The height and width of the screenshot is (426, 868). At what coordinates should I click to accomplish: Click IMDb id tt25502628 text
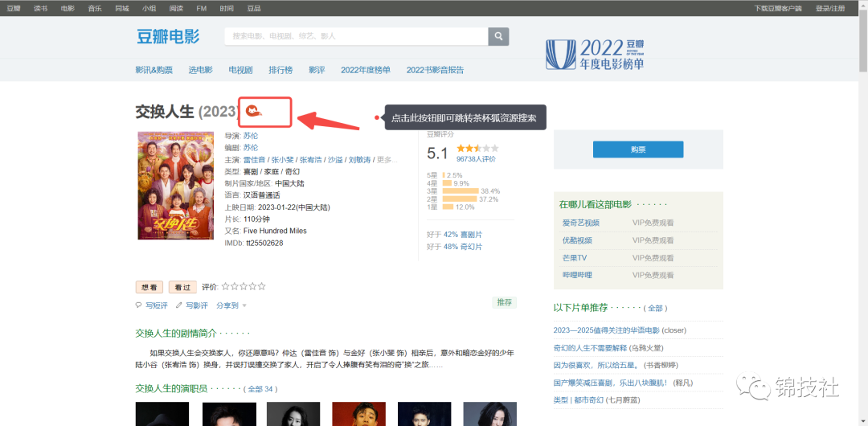(x=264, y=244)
